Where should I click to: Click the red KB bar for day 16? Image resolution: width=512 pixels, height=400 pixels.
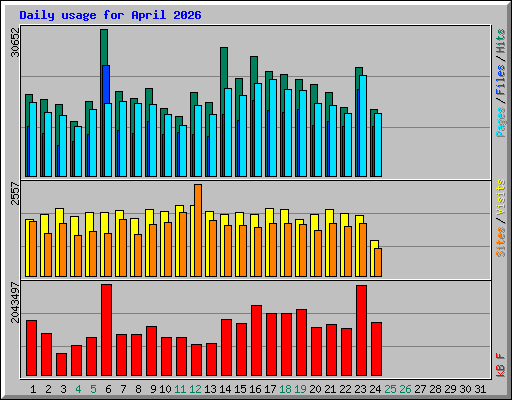tap(256, 340)
